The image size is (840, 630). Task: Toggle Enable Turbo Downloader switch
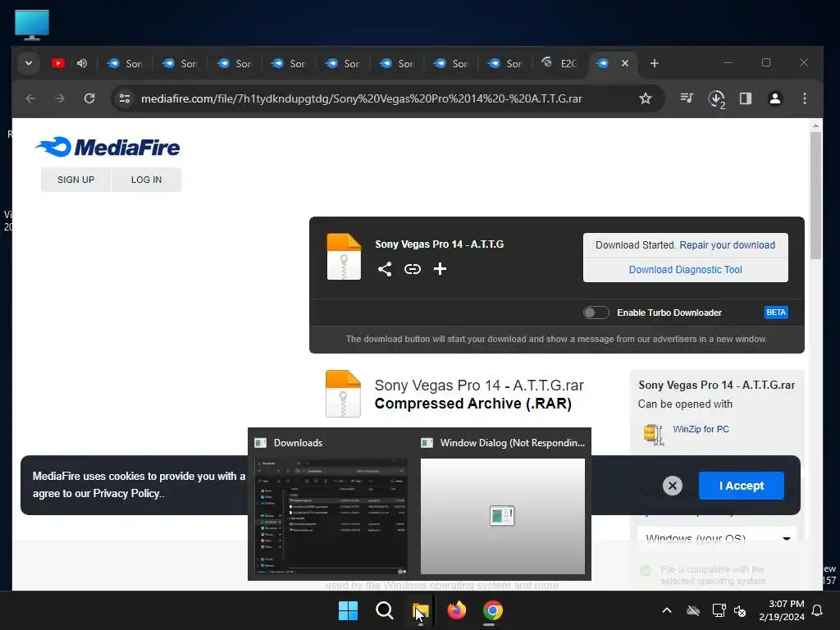[x=596, y=313]
